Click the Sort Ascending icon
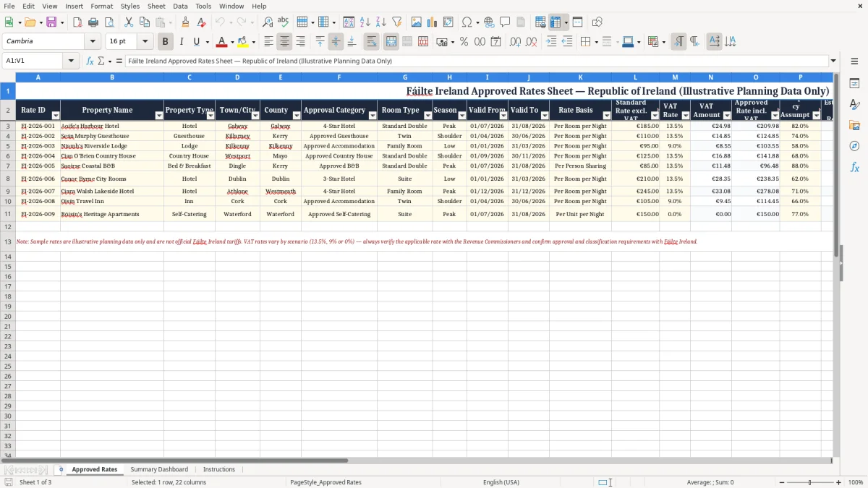 pyautogui.click(x=365, y=22)
